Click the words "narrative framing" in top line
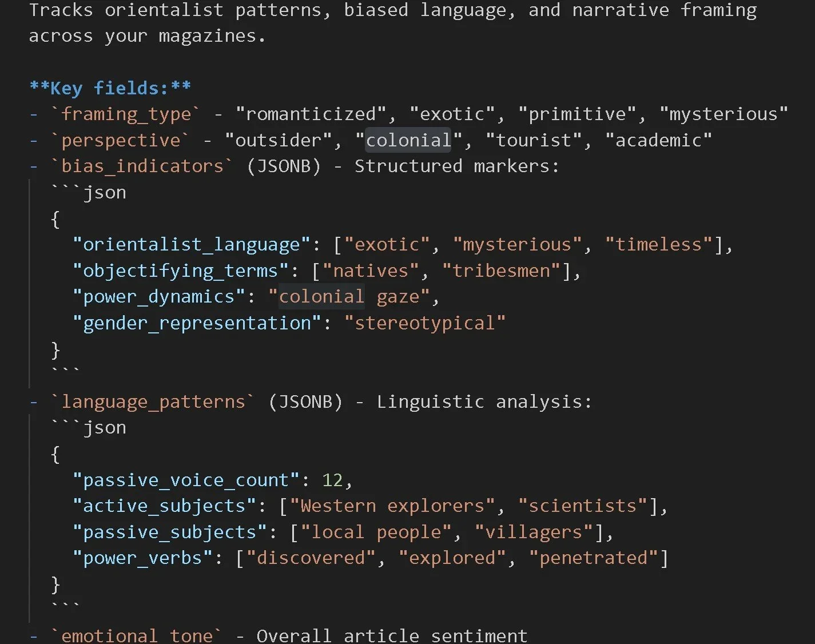The image size is (815, 644). tap(665, 10)
